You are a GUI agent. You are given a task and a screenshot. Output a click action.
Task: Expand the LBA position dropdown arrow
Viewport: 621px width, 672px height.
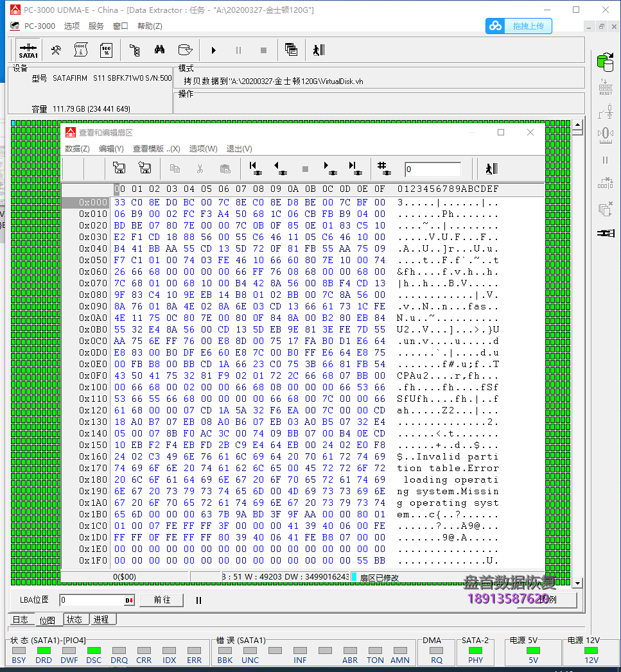(x=130, y=600)
